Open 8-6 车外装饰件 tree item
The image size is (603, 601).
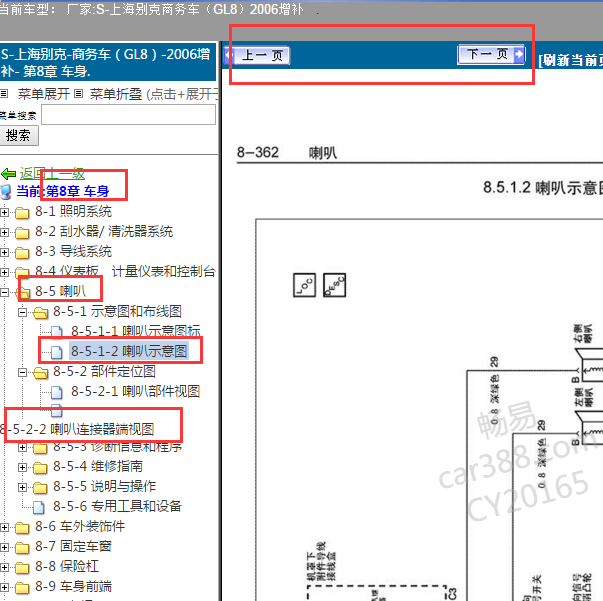pyautogui.click(x=80, y=526)
